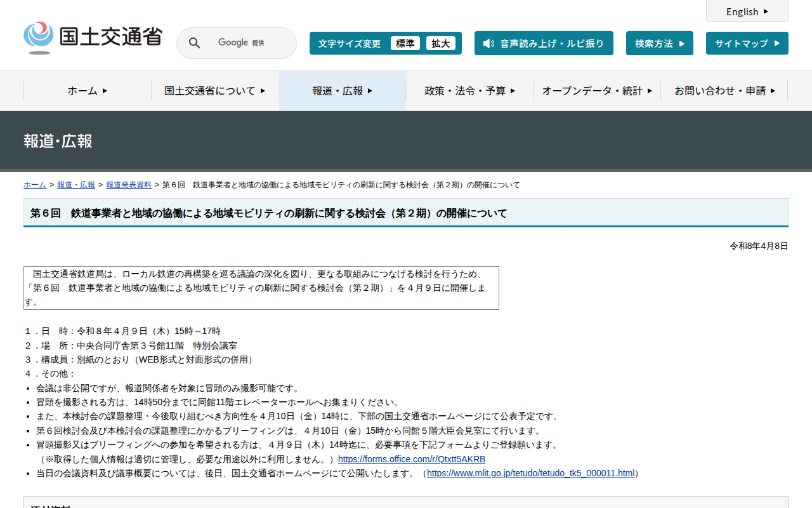Open the mlit.go.jp tetudo page link
812x508 pixels.
click(x=530, y=473)
